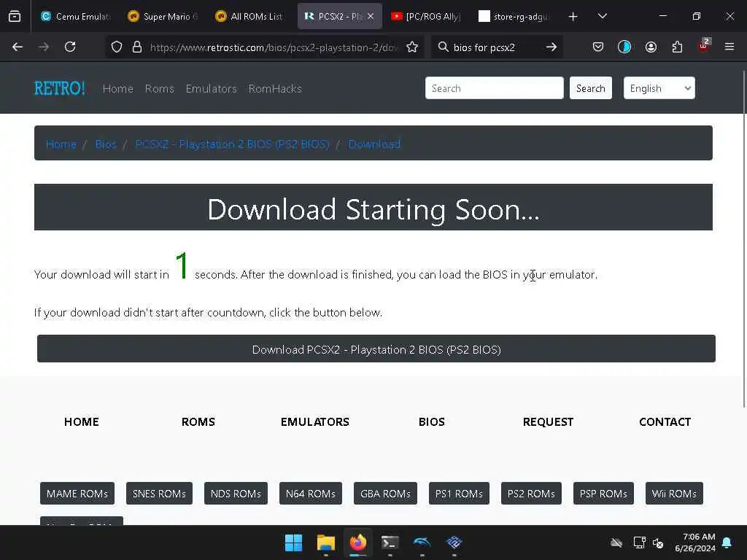Open MAME ROMs button
Screen dimensions: 747x560
coord(77,494)
